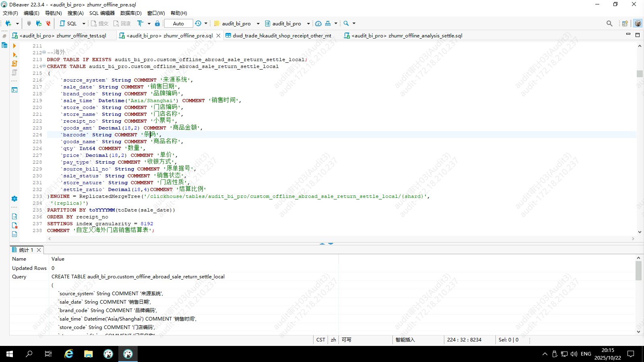Click the results panel vertical scrollbar
Viewport: 644px width, 362px height.
coord(638,270)
